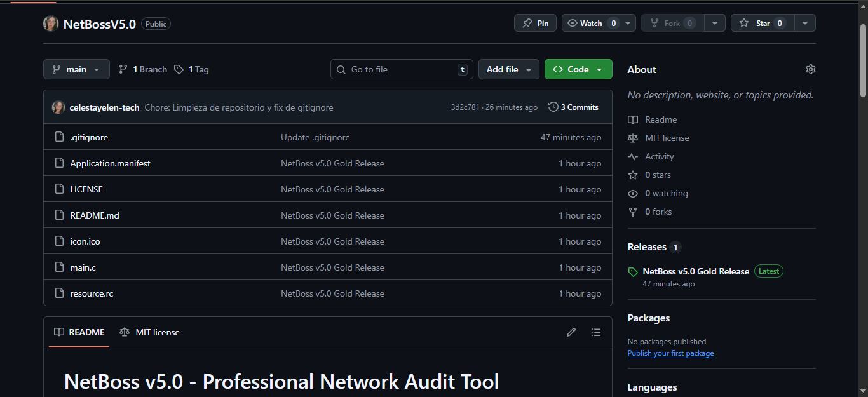Click the file icon beside icon.ico

[60, 241]
